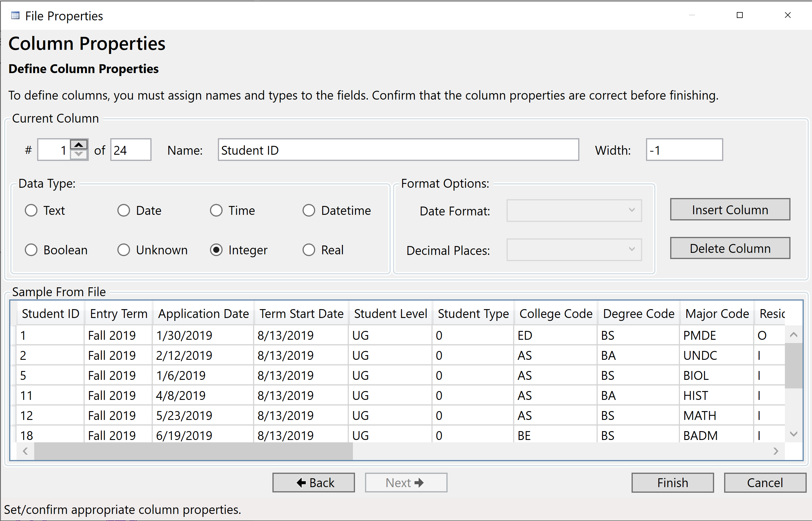The image size is (812, 521).
Task: Go back to the previous wizard step
Action: pos(313,482)
